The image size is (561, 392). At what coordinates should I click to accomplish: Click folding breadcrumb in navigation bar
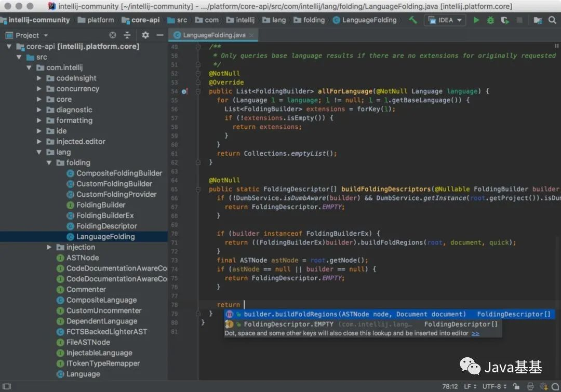[309, 20]
